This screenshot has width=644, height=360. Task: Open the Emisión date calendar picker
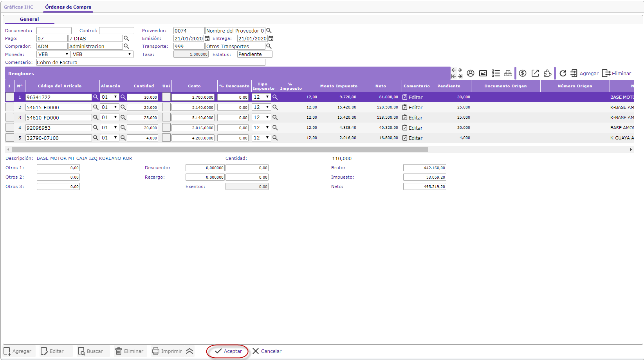207,38
